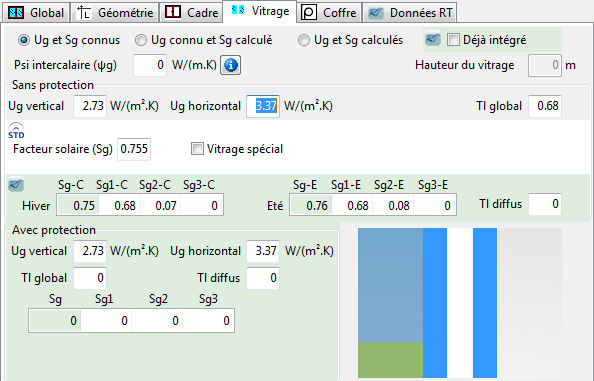Choose 'Ug connu et Sg calculé' option

click(x=204, y=40)
